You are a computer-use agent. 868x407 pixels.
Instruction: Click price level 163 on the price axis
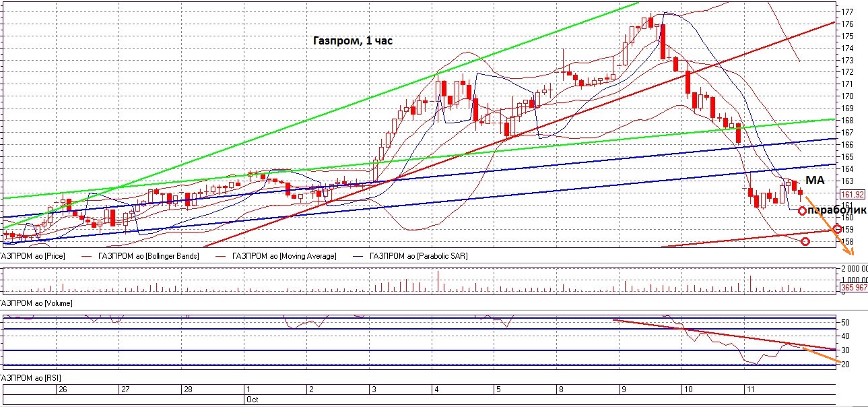click(848, 181)
